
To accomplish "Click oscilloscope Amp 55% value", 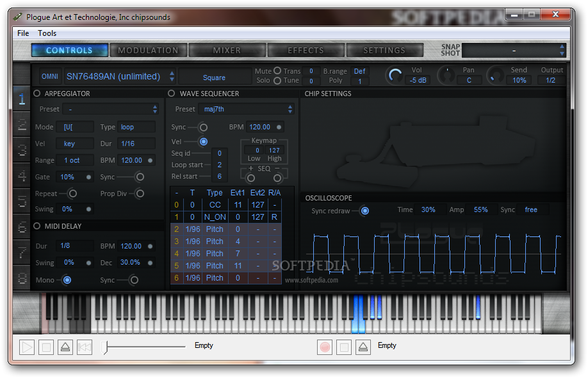I will pyautogui.click(x=480, y=210).
